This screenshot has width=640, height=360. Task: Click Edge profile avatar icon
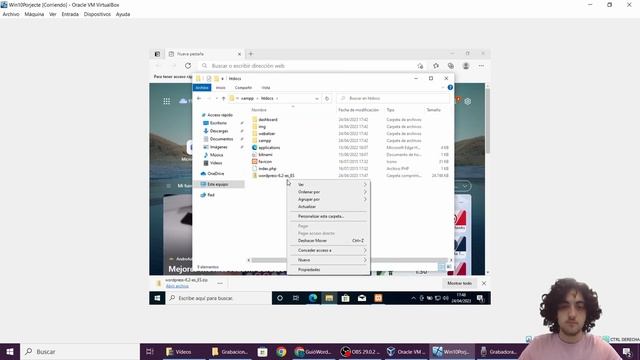(x=466, y=66)
